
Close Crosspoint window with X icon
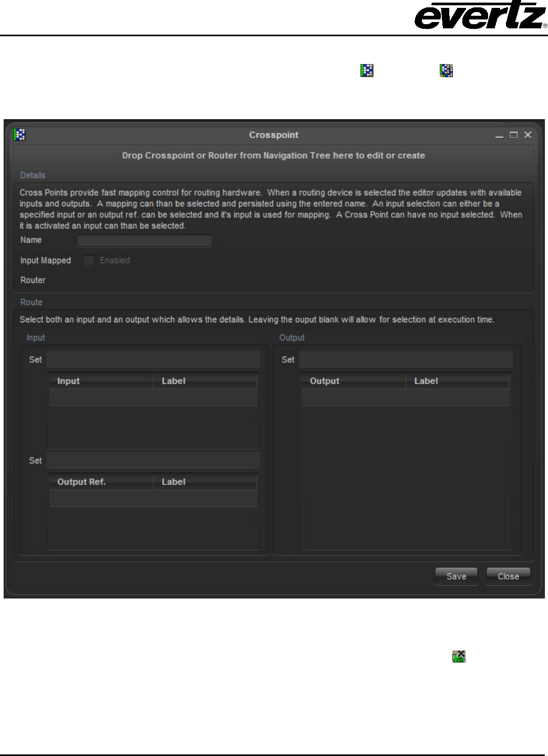coord(528,135)
